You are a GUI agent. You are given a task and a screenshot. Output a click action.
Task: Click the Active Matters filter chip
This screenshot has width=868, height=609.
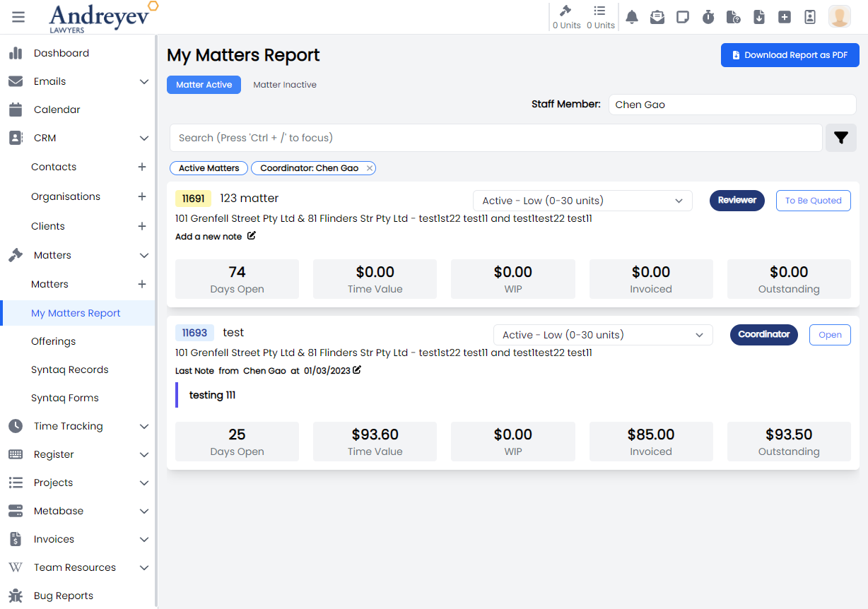coord(209,168)
